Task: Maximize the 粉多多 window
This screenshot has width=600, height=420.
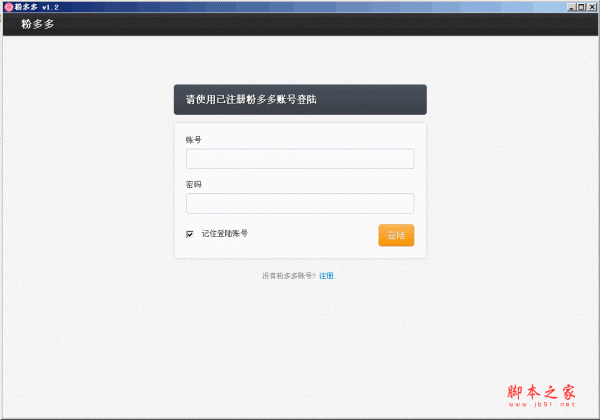Action: (581, 7)
